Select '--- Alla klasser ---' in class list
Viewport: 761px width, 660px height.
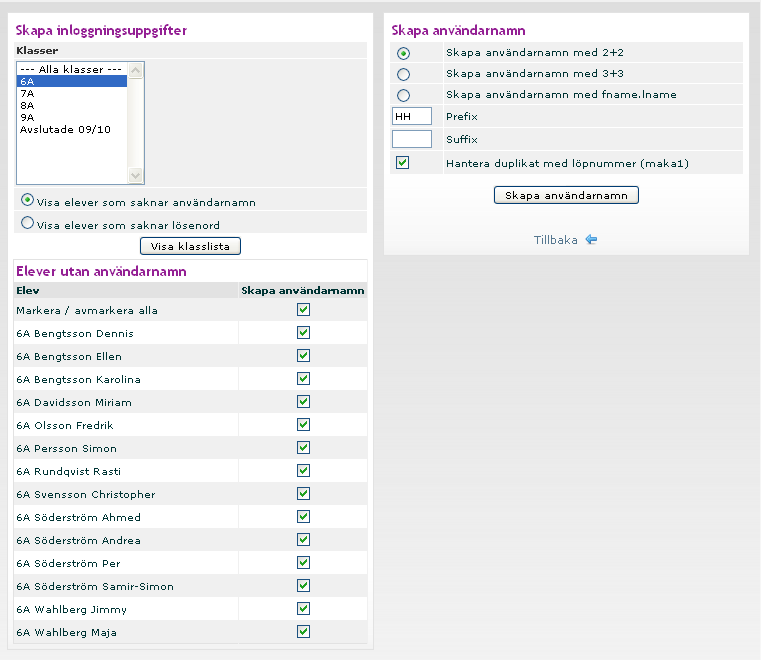click(72, 69)
